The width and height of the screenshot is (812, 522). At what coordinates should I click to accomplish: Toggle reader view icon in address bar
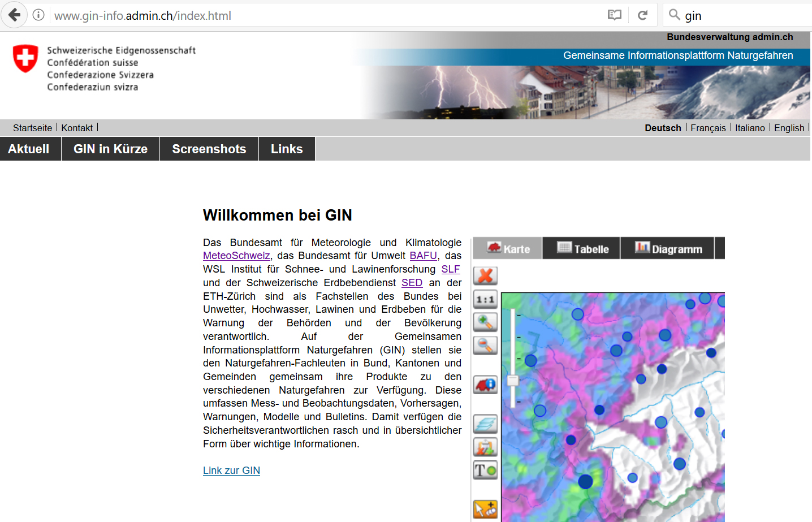tap(615, 15)
